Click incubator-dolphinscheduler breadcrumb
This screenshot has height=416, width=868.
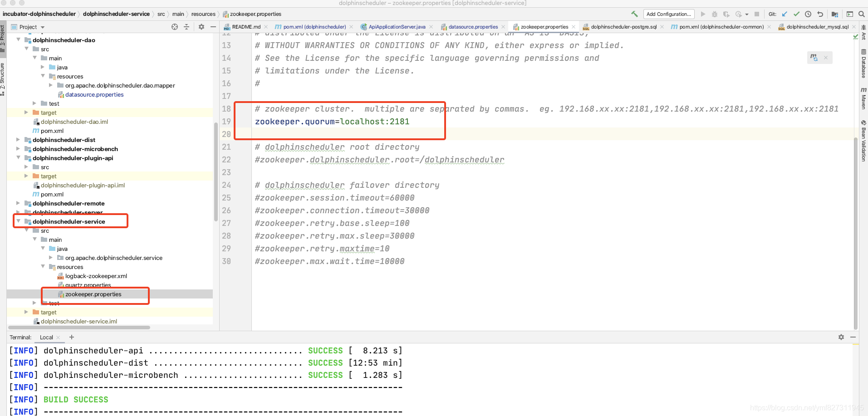point(39,14)
